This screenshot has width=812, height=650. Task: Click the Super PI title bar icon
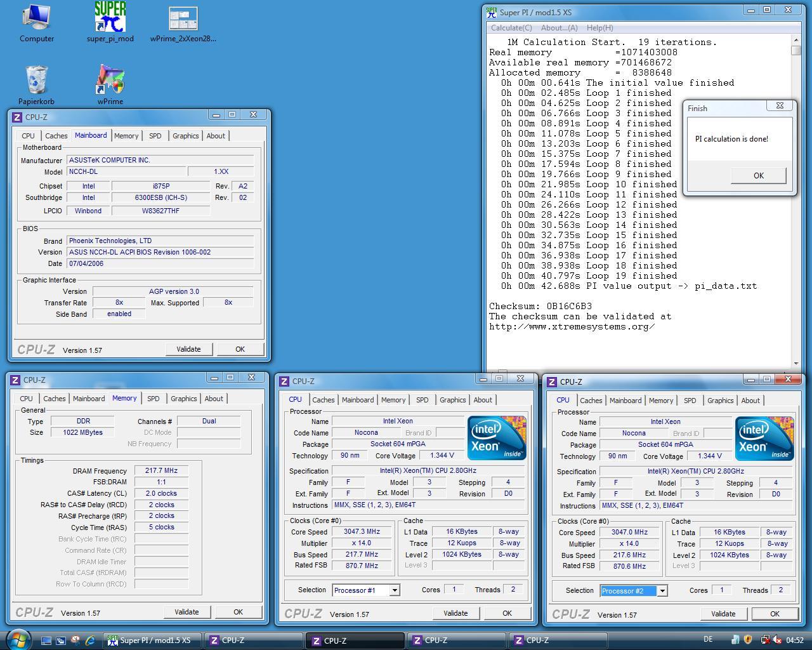tap(491, 12)
